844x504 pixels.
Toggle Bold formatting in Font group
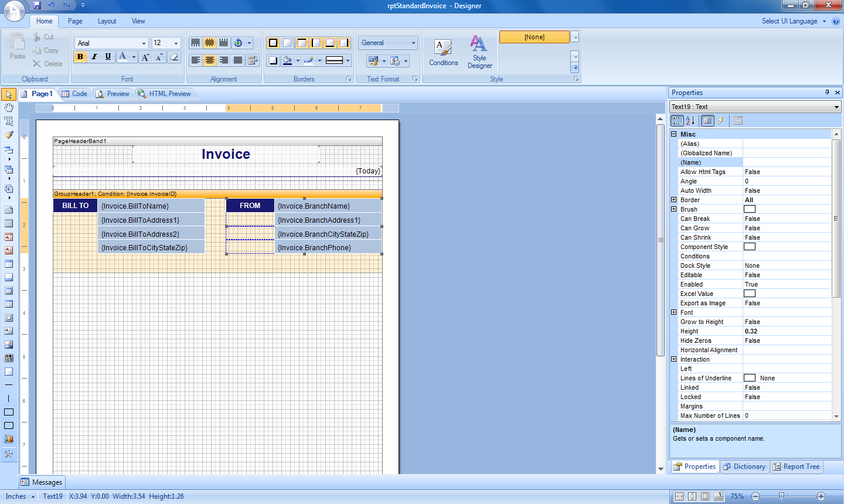click(x=80, y=57)
